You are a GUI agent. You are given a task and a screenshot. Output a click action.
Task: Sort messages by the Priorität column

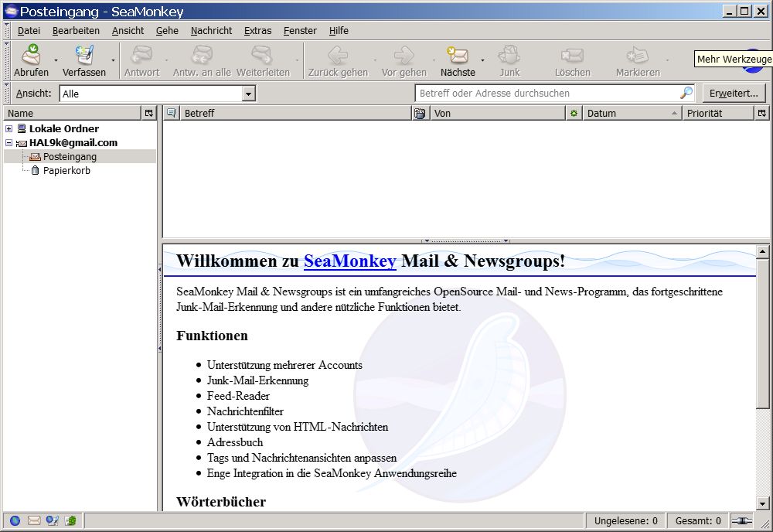coord(718,114)
